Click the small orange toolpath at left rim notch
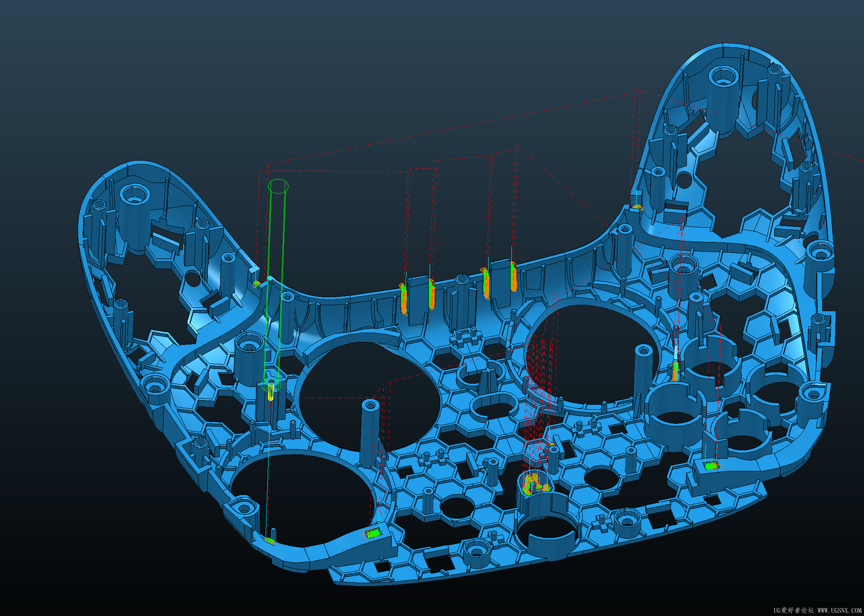Viewport: 864px width, 616px height. point(256,284)
